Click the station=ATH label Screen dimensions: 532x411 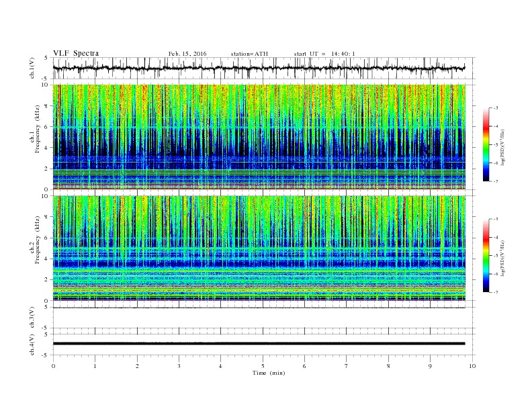click(x=249, y=54)
